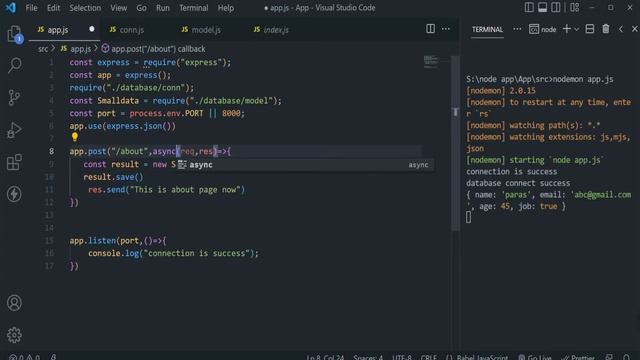
Task: Click unsaved dot on app.js tab
Action: pyautogui.click(x=92, y=29)
